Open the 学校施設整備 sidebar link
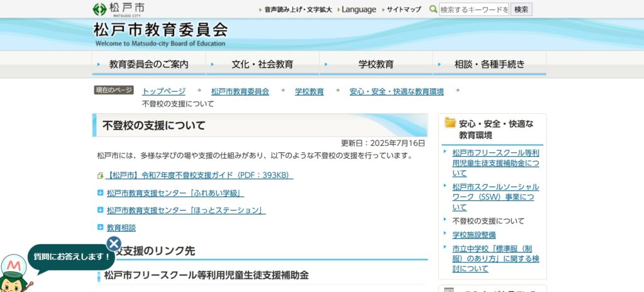This screenshot has width=644, height=292. pos(474,235)
